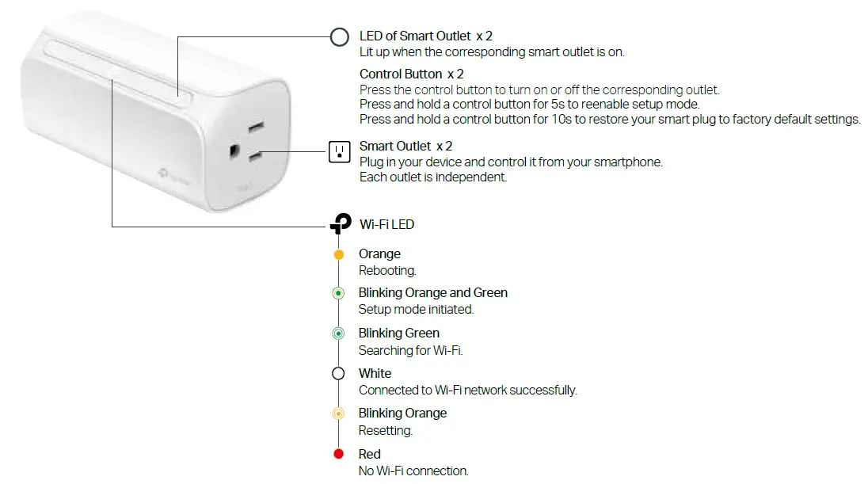Click the "No Wi-Fi connection." description
868x484 pixels.
[413, 471]
